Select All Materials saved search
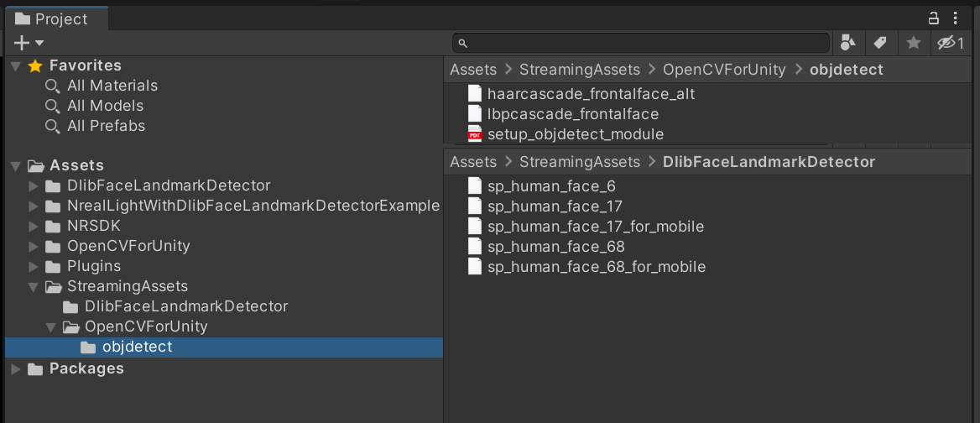 point(112,86)
